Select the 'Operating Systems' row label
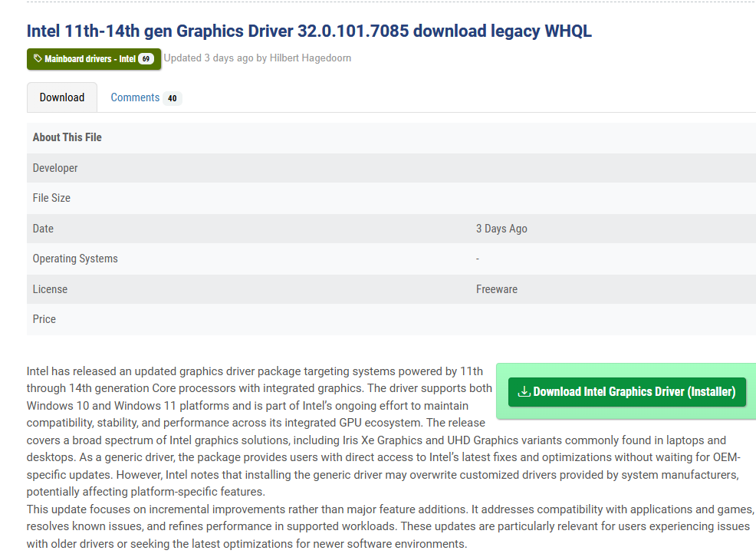Viewport: 756px width, 557px height. point(75,259)
